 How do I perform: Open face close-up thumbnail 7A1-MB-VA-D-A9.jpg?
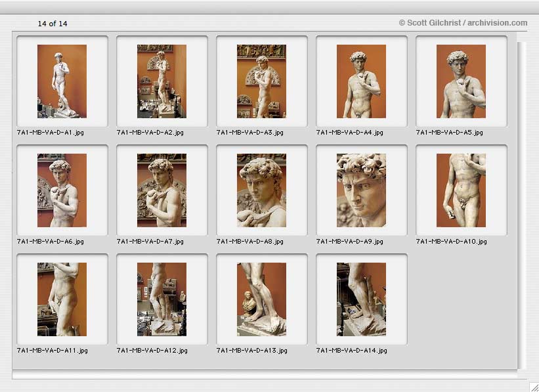click(x=361, y=190)
